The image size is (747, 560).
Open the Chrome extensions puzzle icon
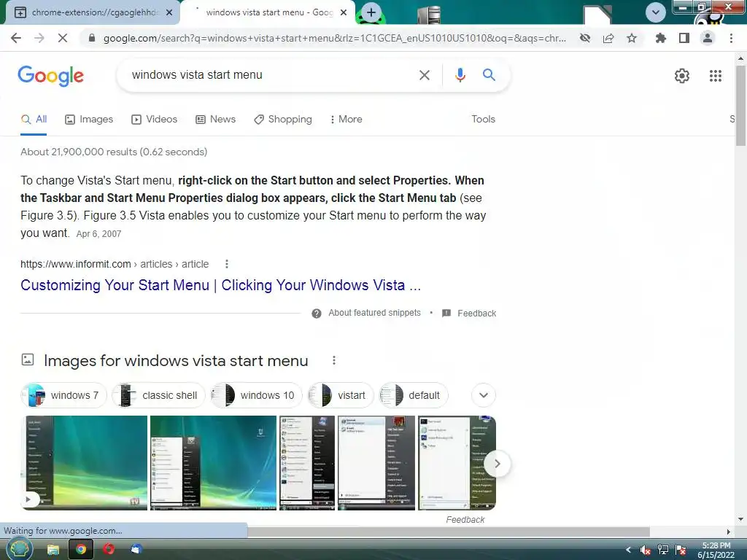(x=660, y=38)
